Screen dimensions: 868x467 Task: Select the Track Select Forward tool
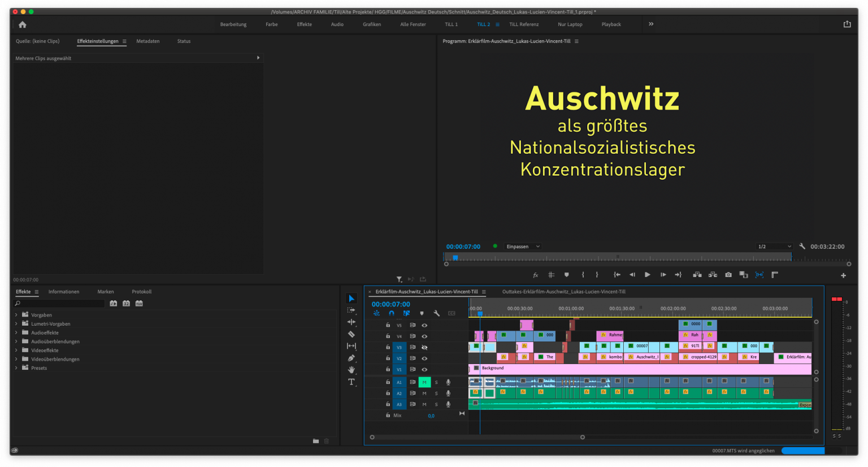tap(351, 310)
